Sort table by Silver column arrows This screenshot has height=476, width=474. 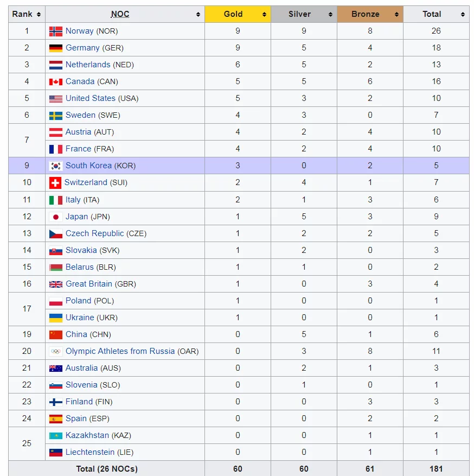tap(330, 15)
